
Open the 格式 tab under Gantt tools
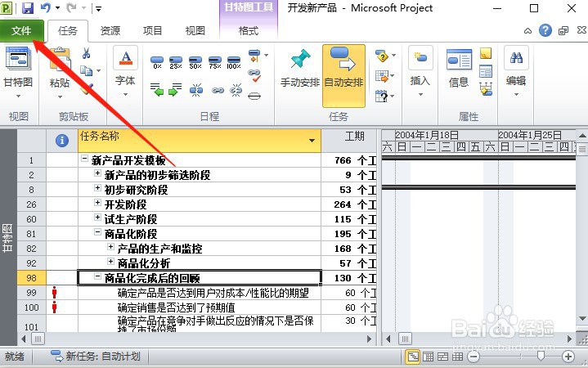point(249,31)
